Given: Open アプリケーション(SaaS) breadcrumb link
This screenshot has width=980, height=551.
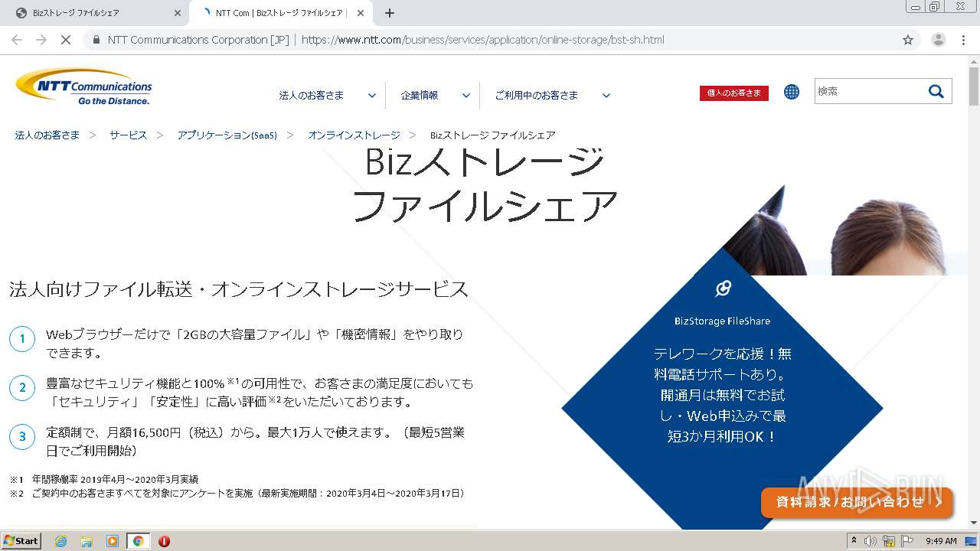Looking at the screenshot, I should (227, 135).
